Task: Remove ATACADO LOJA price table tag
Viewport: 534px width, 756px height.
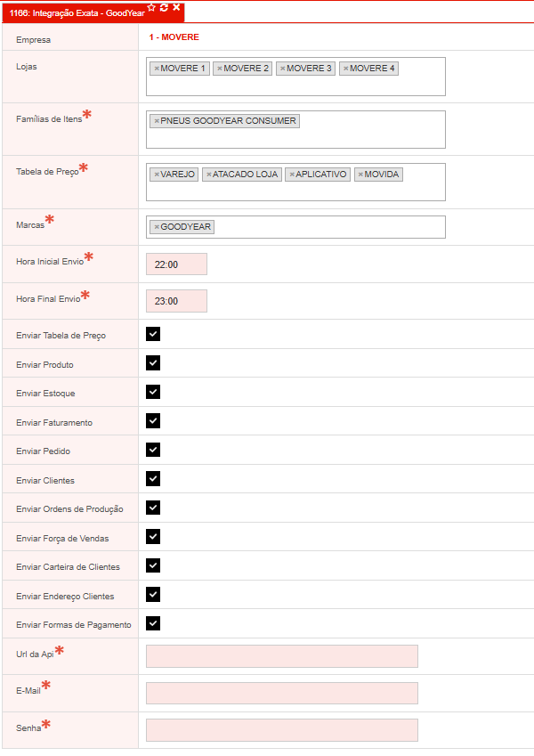Action: (209, 175)
